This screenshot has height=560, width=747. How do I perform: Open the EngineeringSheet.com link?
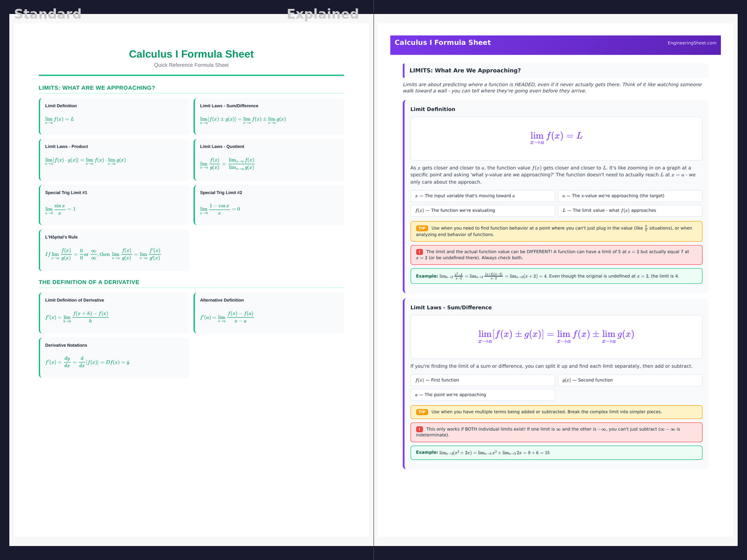pyautogui.click(x=691, y=43)
